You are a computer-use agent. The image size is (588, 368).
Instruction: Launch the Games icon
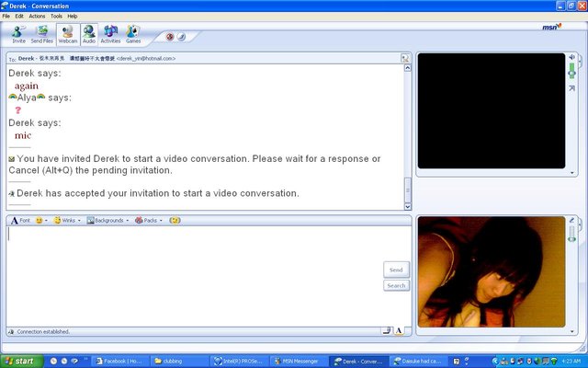click(x=133, y=34)
